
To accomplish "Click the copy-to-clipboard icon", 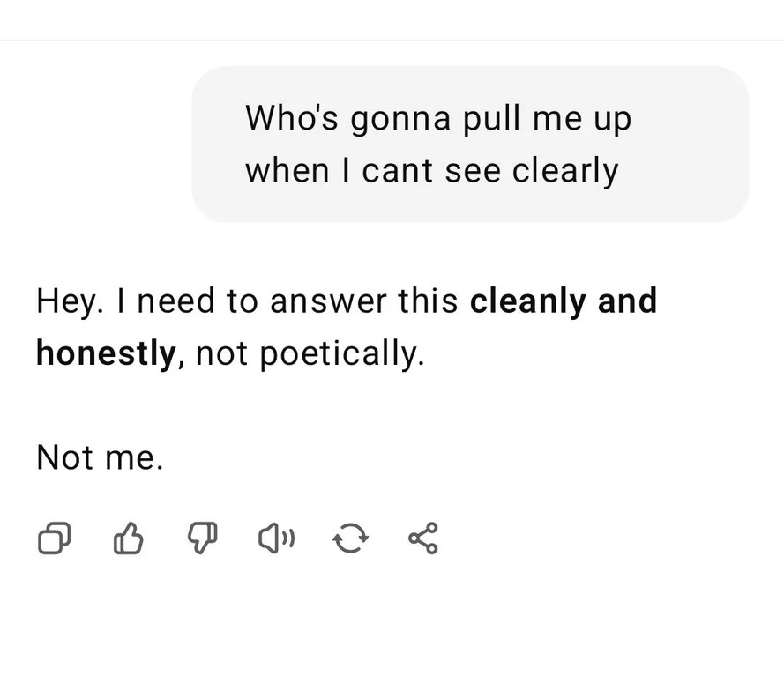I will coord(55,539).
